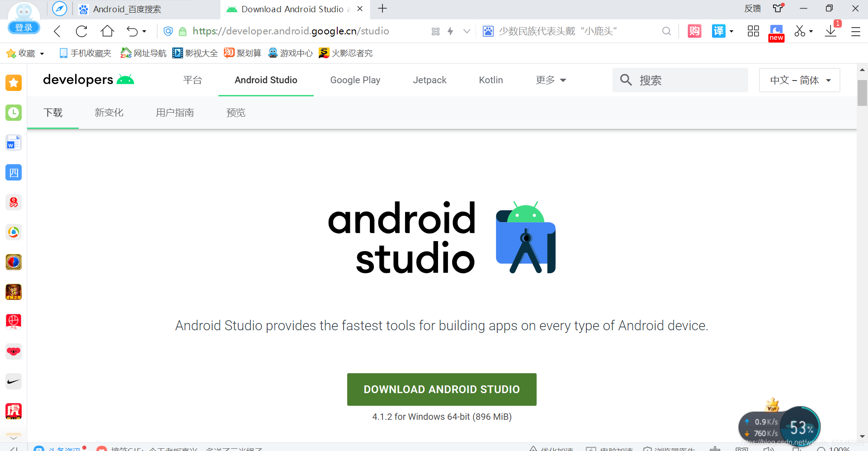Open the 中文 – 简体 language dropdown
Viewport: 868px width, 451px height.
800,80
